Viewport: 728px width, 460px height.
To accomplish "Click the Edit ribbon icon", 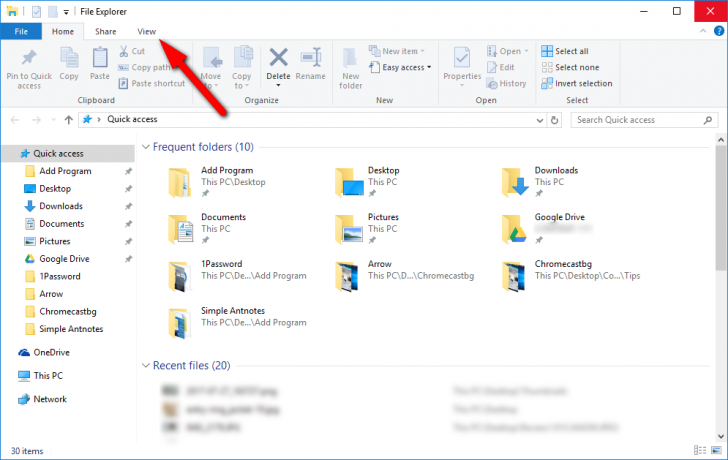I will tap(492, 67).
